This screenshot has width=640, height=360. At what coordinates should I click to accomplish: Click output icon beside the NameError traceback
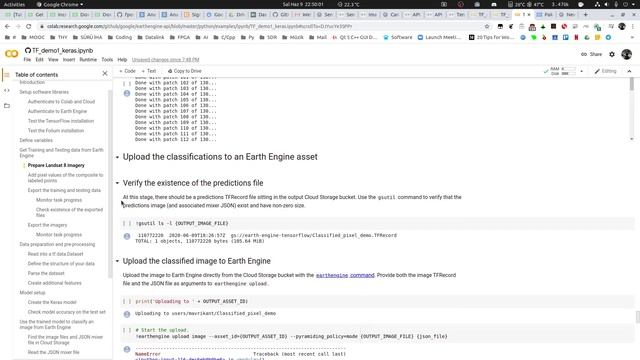[127, 349]
